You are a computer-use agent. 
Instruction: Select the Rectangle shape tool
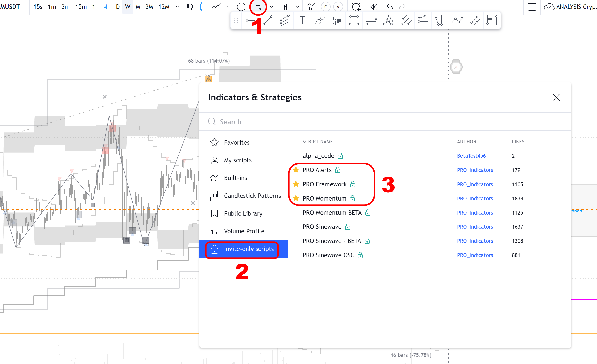click(x=354, y=20)
